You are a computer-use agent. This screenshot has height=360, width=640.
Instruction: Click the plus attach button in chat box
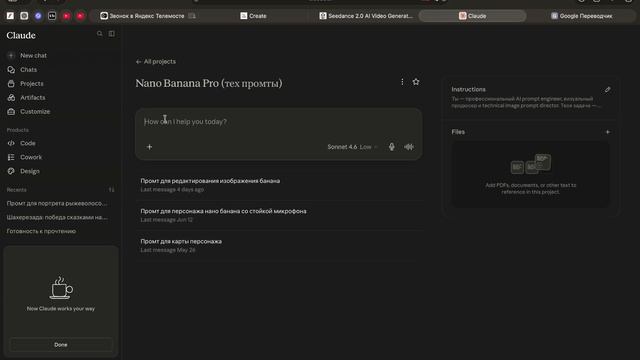(149, 147)
